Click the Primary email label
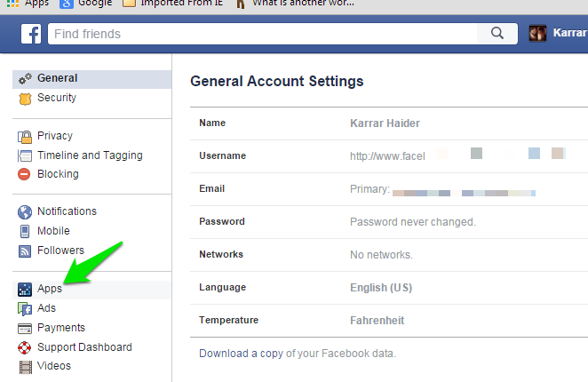Viewport: 588px width, 382px height. click(x=369, y=189)
